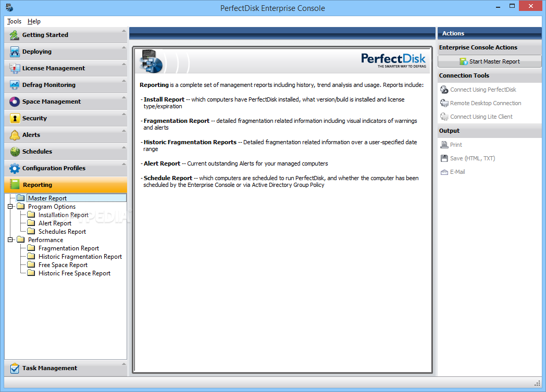Click Save (HTML, TXT) output option

(x=473, y=158)
